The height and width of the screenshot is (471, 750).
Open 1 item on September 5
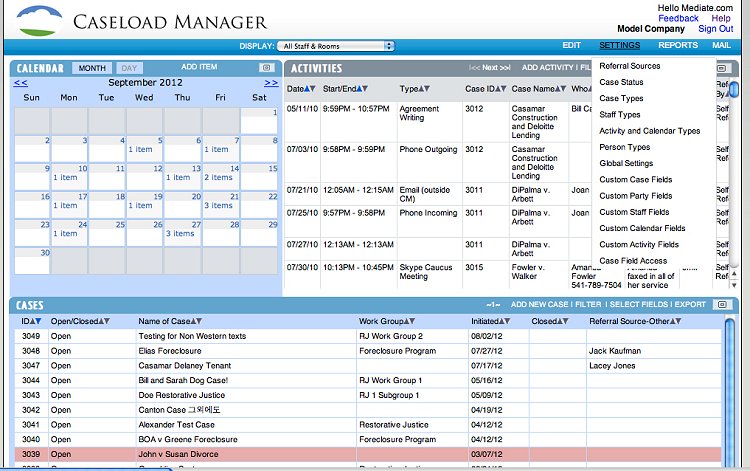tap(140, 149)
